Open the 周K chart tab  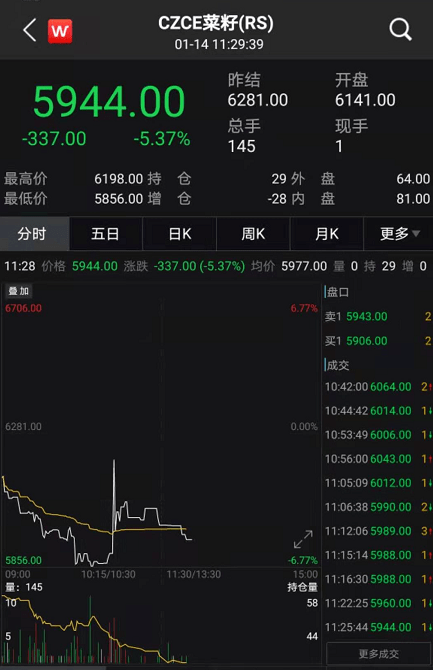point(253,234)
